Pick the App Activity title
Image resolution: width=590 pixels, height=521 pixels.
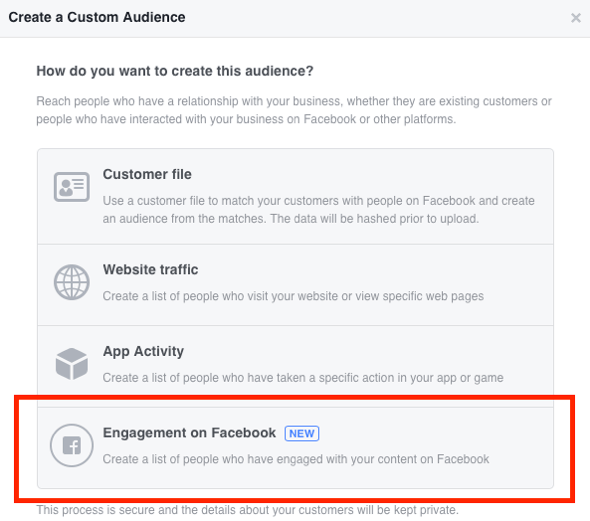coord(143,351)
